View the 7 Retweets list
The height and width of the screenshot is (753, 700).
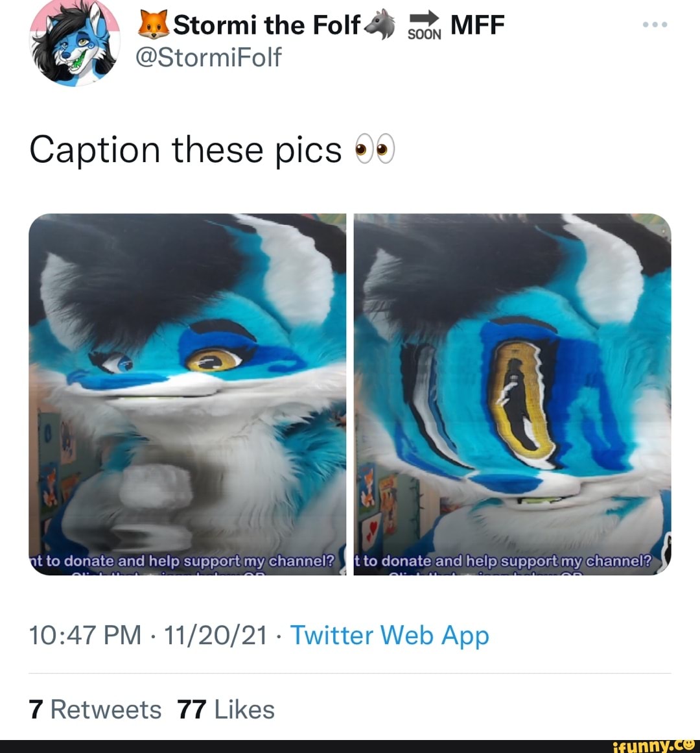(95, 710)
